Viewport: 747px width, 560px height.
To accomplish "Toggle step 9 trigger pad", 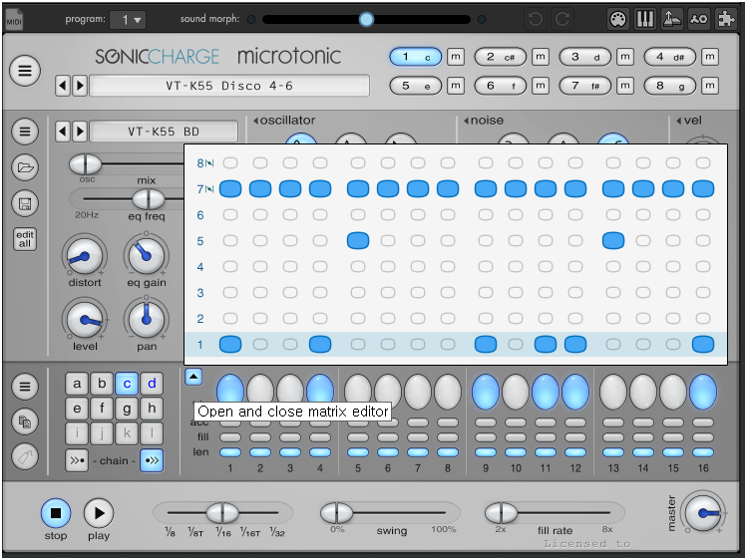I will (486, 392).
